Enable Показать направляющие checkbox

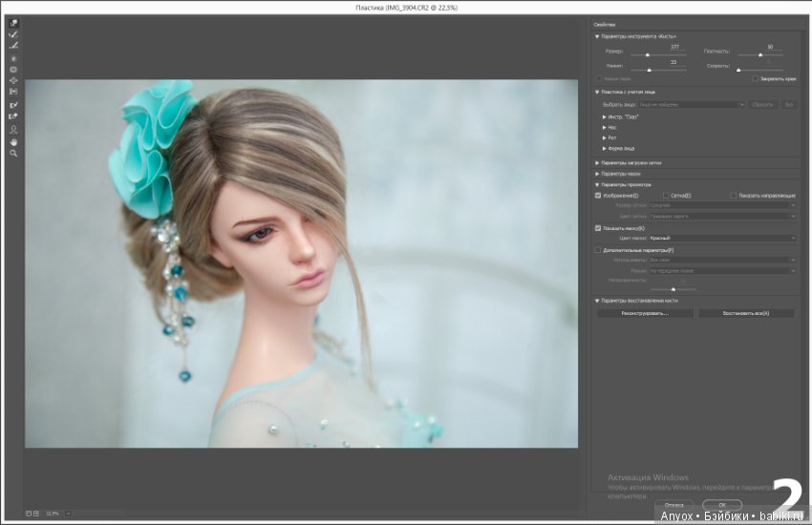(x=734, y=196)
